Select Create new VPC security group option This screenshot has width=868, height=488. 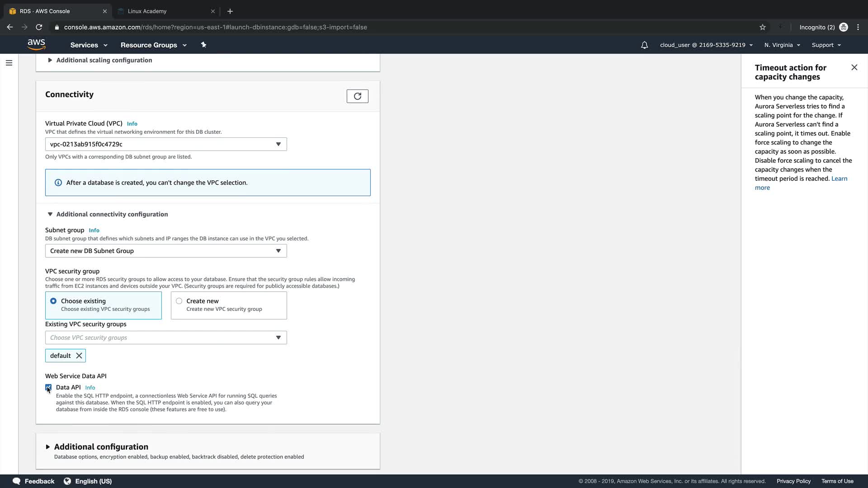179,301
